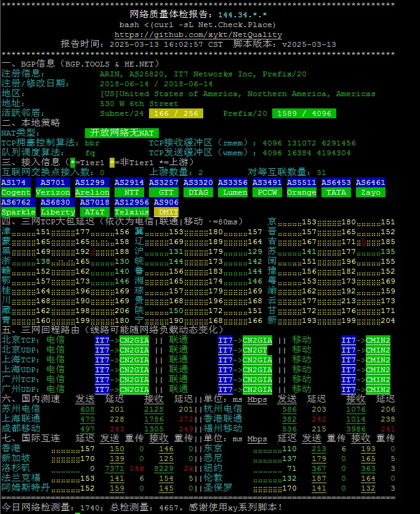Click the AS174 label
The height and width of the screenshot is (514, 420).
16,182
